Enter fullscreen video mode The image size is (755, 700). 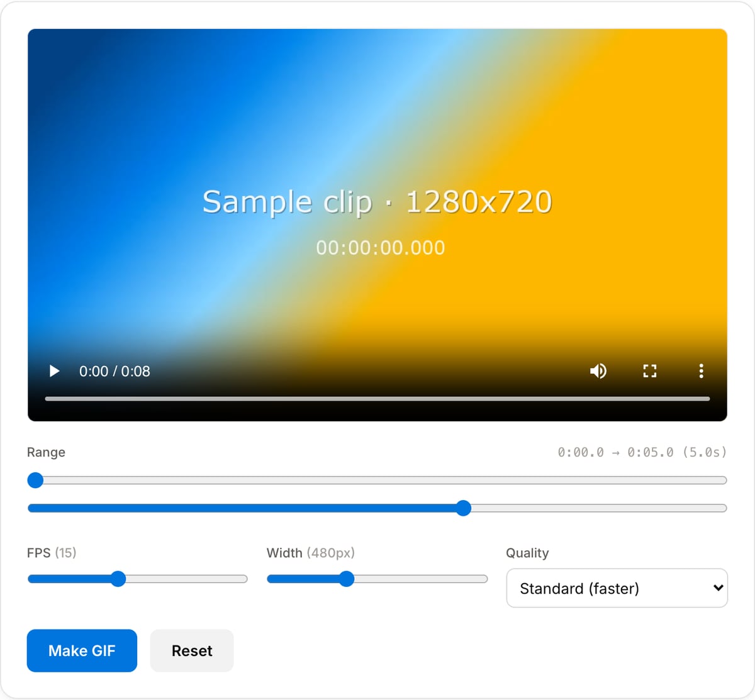coord(650,371)
